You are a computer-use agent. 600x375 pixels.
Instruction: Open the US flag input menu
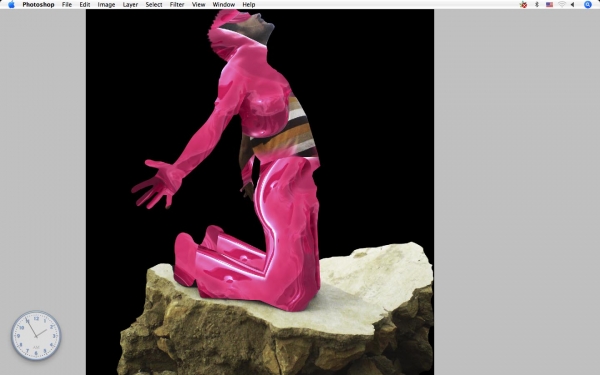549,5
